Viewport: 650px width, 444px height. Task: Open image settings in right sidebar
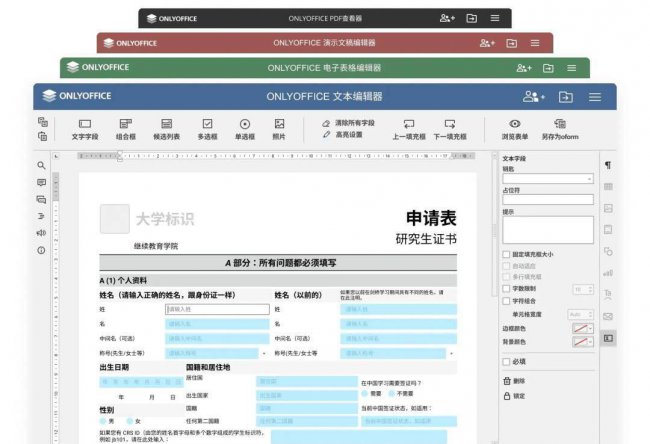click(608, 208)
